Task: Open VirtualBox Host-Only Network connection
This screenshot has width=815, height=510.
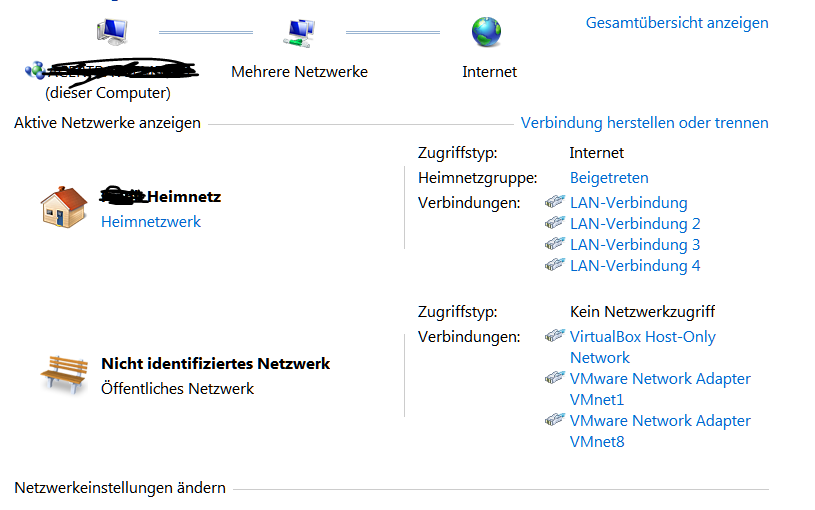Action: pos(642,347)
